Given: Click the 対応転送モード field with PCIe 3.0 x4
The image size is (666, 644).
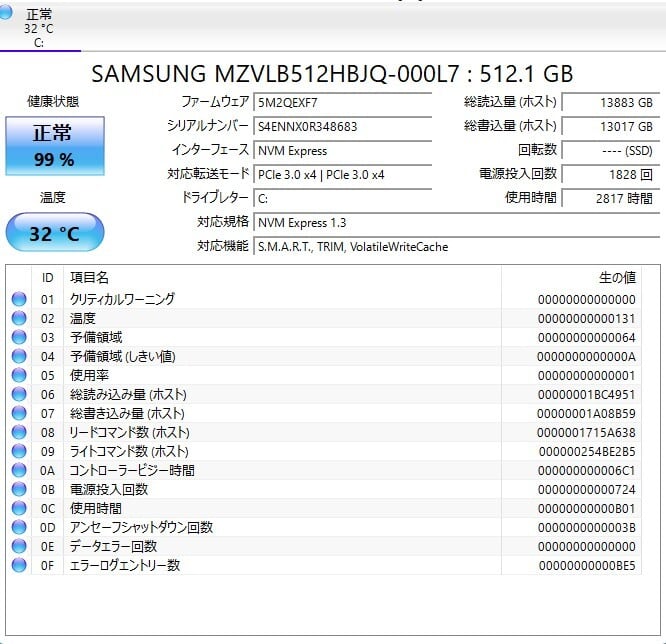Looking at the screenshot, I should (x=342, y=174).
